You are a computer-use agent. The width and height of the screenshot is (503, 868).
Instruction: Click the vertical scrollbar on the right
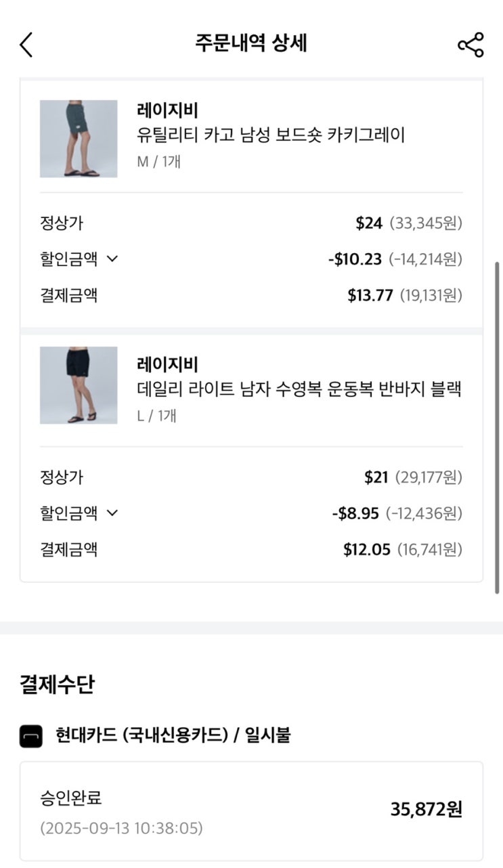[x=498, y=427]
